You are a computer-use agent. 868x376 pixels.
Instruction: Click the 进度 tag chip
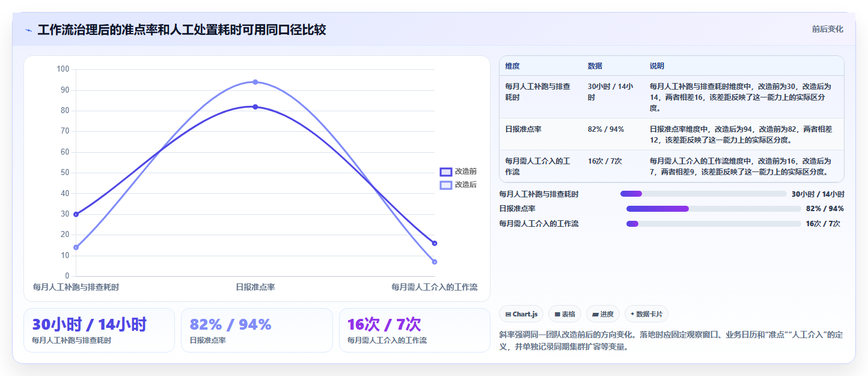602,314
